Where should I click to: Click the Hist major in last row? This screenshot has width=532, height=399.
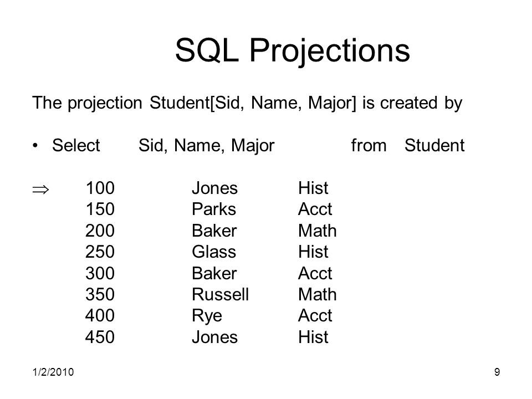click(313, 337)
